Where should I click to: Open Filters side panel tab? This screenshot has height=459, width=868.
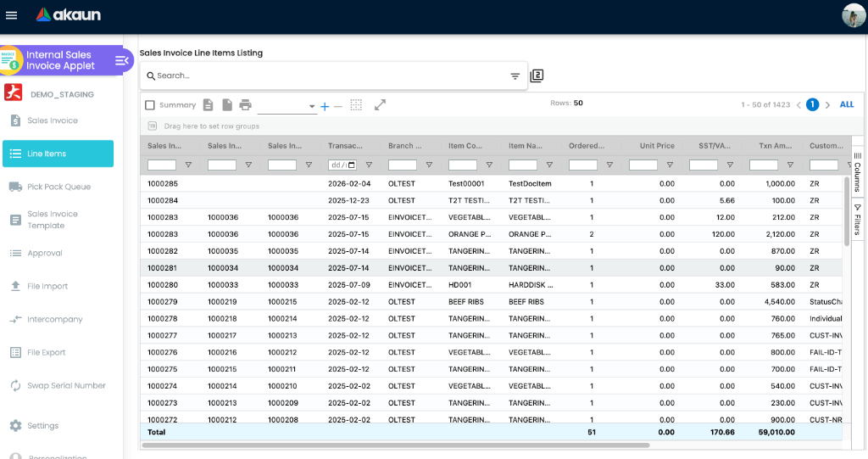click(x=858, y=220)
